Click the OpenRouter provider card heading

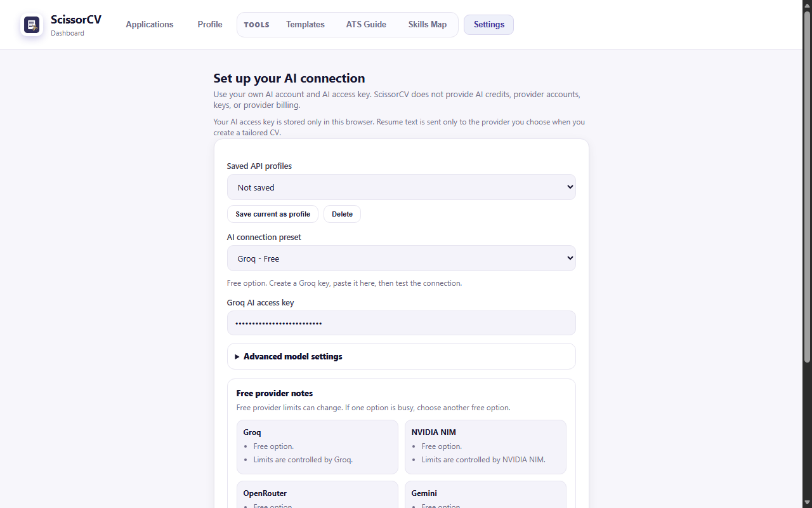click(x=265, y=493)
